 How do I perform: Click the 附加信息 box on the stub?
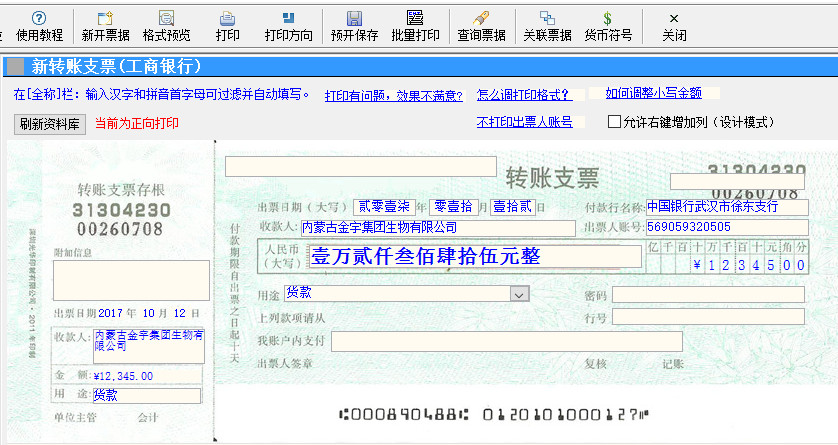pyautogui.click(x=131, y=280)
